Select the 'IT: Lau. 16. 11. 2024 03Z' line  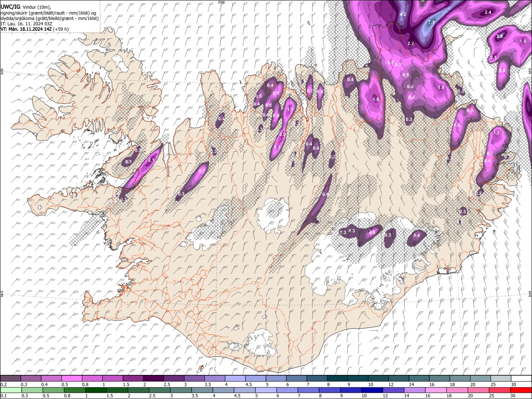click(26, 24)
